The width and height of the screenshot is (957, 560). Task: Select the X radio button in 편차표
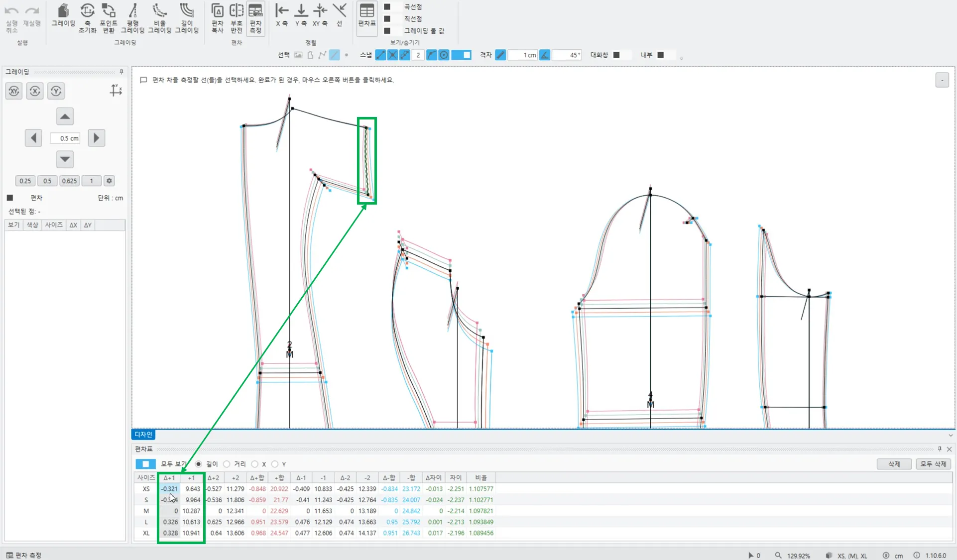coord(255,464)
